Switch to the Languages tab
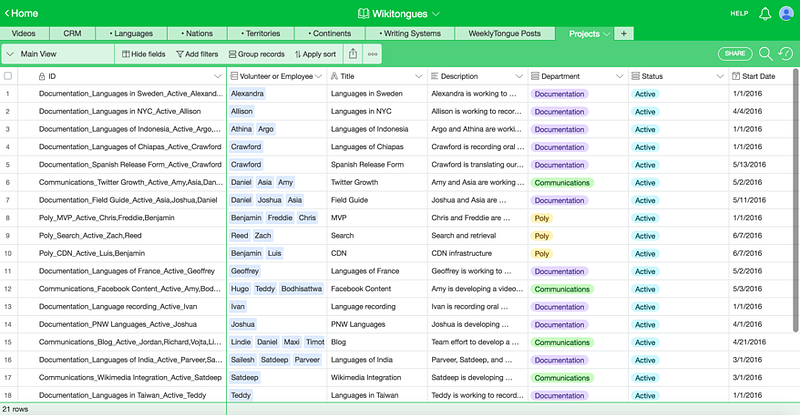Screen dimensions: 800x415 point(131,34)
